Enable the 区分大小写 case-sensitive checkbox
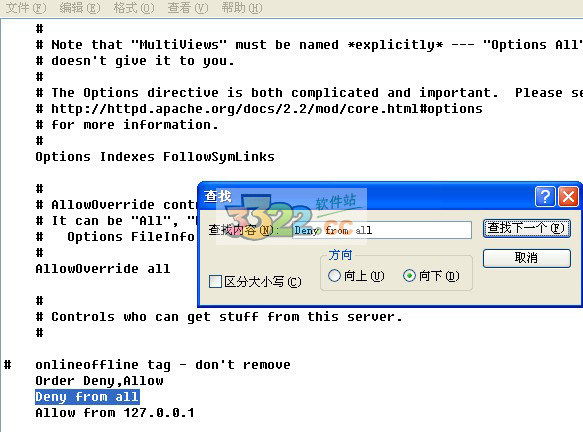Screen dimensions: 583x432 (215, 281)
